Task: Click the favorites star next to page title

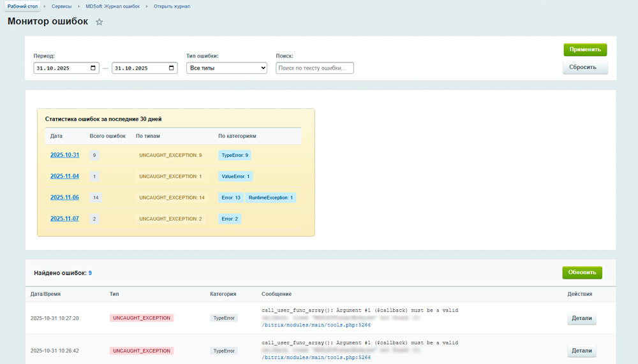Action: 99,22
